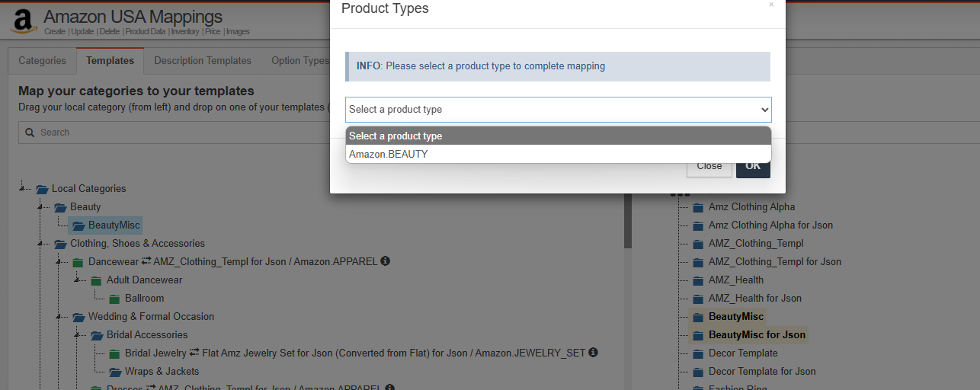
Task: Select Amz Clothing Alpha template
Action: click(751, 206)
